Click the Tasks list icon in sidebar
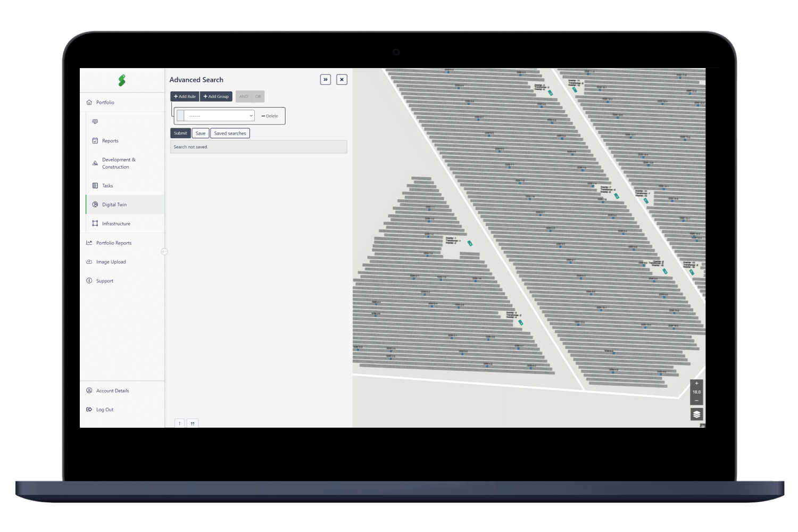This screenshot has height=532, width=798. (x=95, y=185)
